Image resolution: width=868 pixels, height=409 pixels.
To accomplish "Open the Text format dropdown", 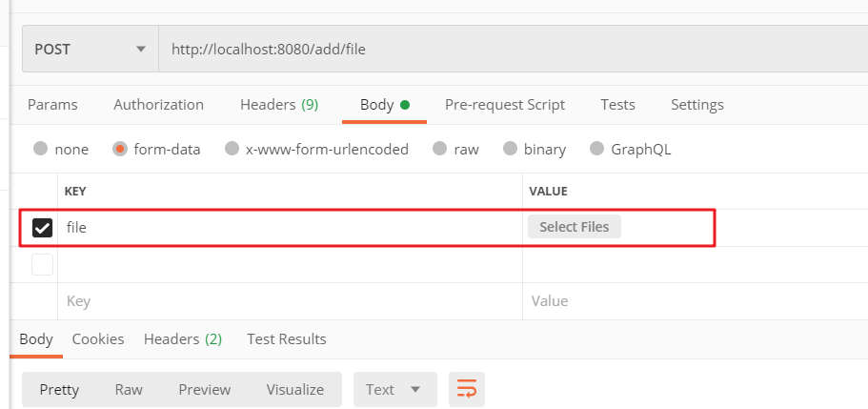I will tap(395, 390).
